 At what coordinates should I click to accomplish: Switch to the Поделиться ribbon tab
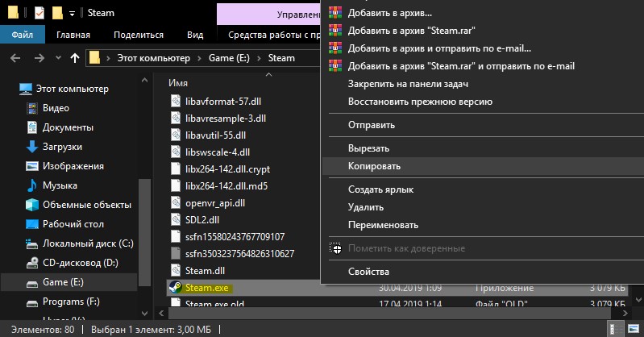click(139, 35)
